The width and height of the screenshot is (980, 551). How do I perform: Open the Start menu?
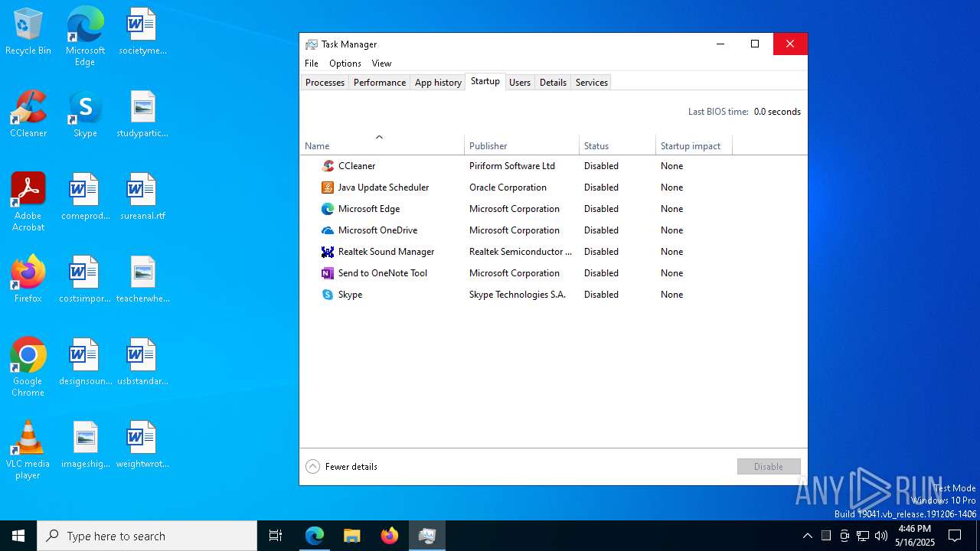[18, 536]
